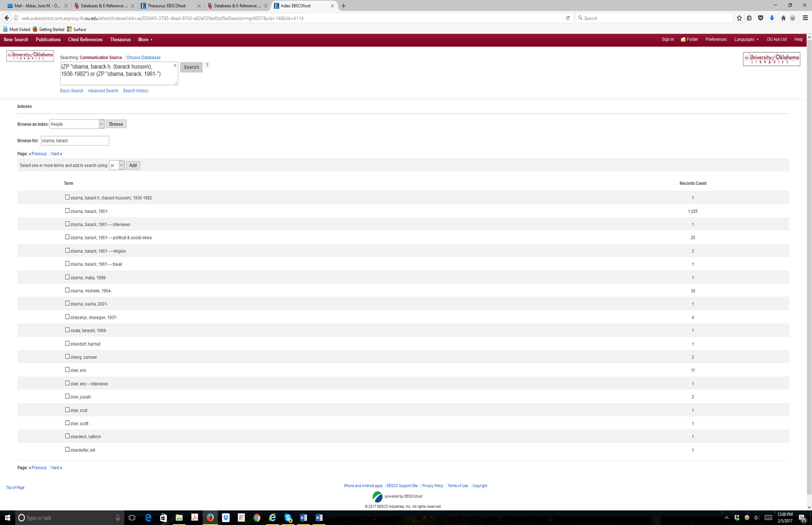Open the Languages dropdown menu
The height and width of the screenshot is (525, 812).
point(746,39)
